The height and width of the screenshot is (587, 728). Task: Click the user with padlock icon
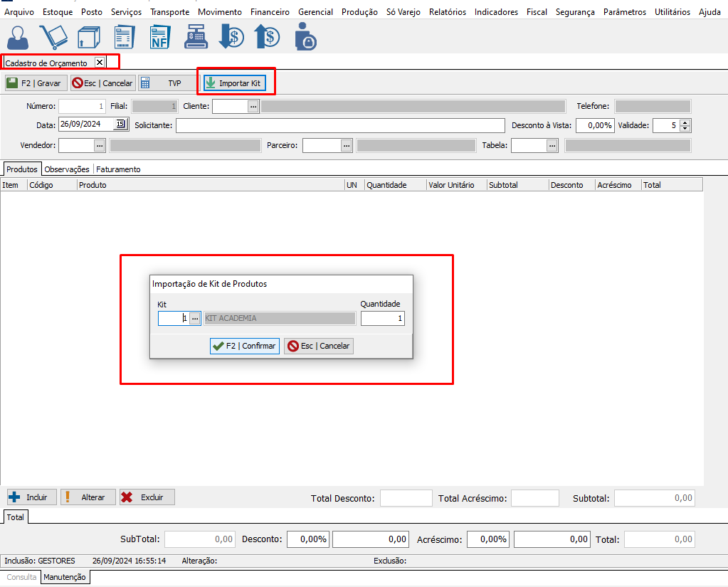click(305, 36)
